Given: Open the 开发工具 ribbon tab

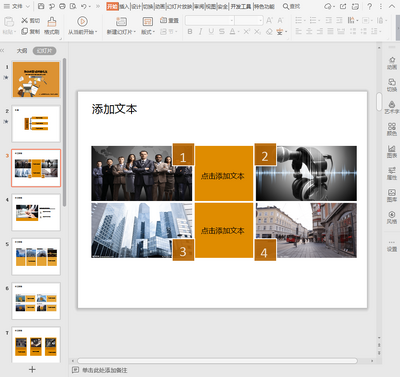Looking at the screenshot, I should (241, 6).
